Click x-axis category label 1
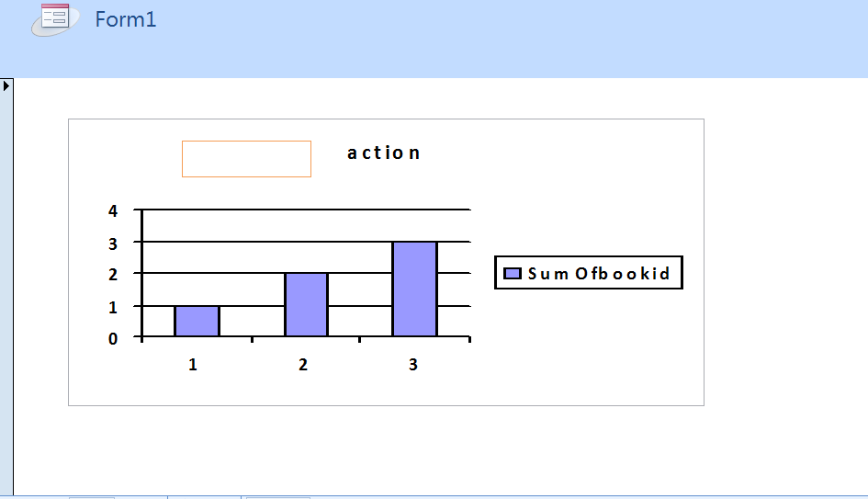This screenshot has height=499, width=868. (x=193, y=365)
